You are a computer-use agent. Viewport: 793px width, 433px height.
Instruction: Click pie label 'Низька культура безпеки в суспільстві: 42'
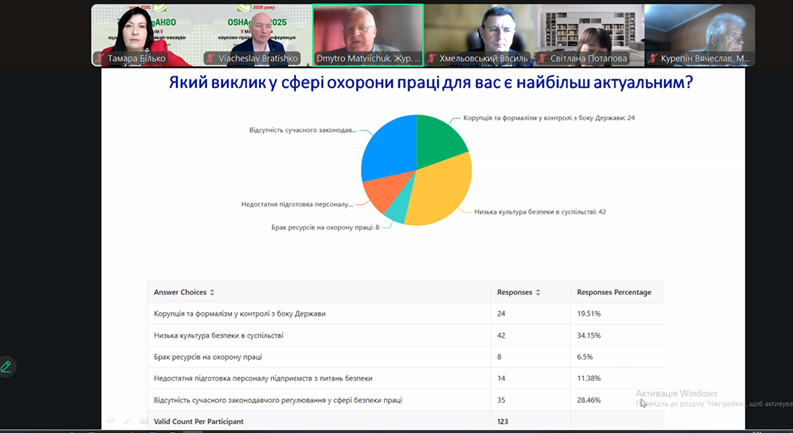coord(540,212)
